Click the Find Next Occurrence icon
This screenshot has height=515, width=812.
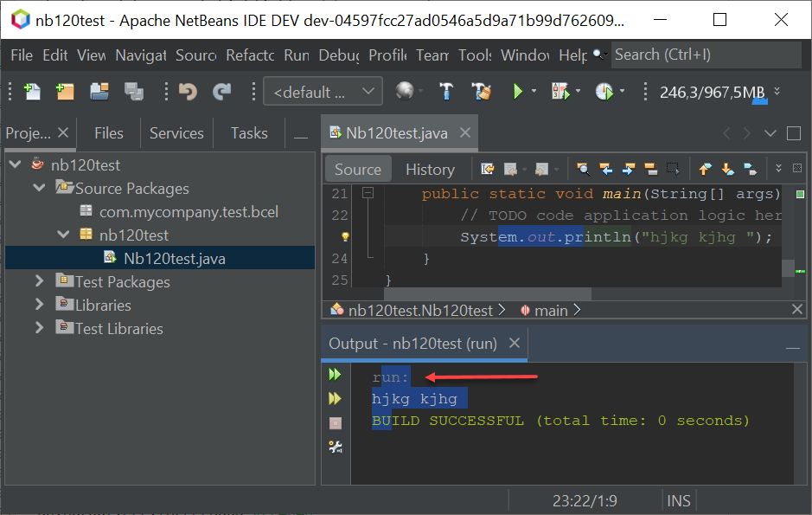tap(628, 169)
